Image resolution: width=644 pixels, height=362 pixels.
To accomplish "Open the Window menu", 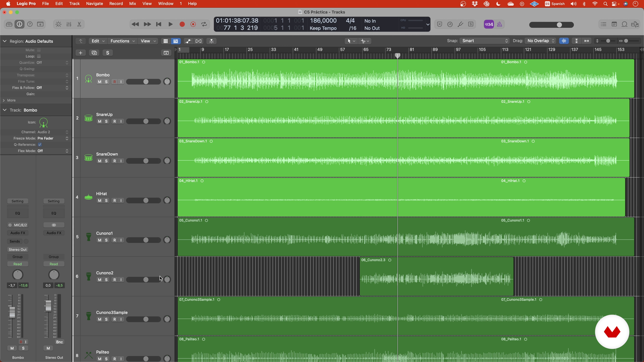I will click(x=166, y=4).
